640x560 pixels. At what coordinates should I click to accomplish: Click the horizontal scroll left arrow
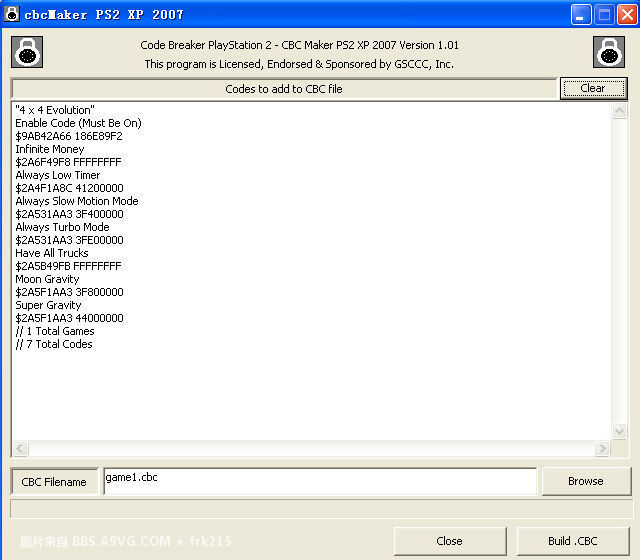coord(20,449)
